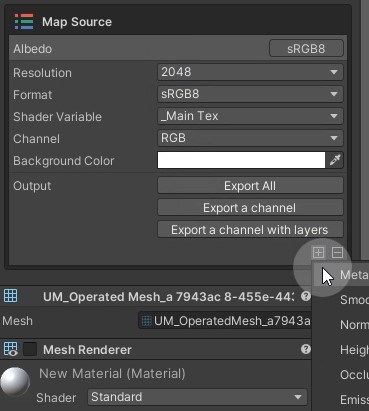The image size is (369, 411).
Task: Click Export a channel button
Action: coord(250,208)
